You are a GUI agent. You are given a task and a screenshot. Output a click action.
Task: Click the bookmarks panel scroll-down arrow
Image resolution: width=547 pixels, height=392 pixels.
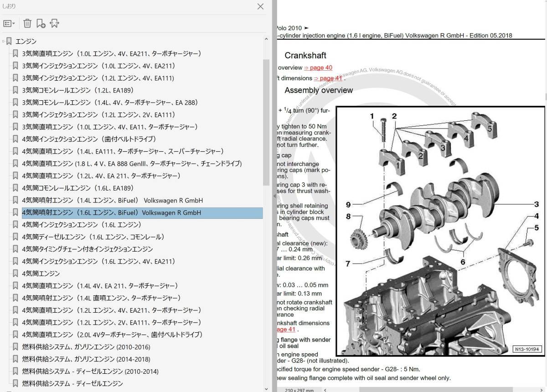tap(266, 388)
